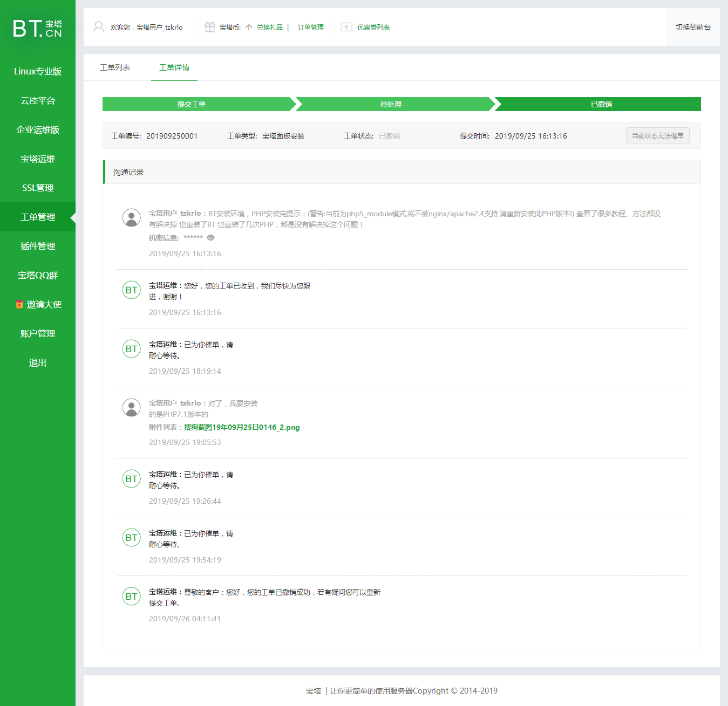The width and height of the screenshot is (728, 706).
Task: Open 账户管理 in sidebar
Action: click(38, 333)
